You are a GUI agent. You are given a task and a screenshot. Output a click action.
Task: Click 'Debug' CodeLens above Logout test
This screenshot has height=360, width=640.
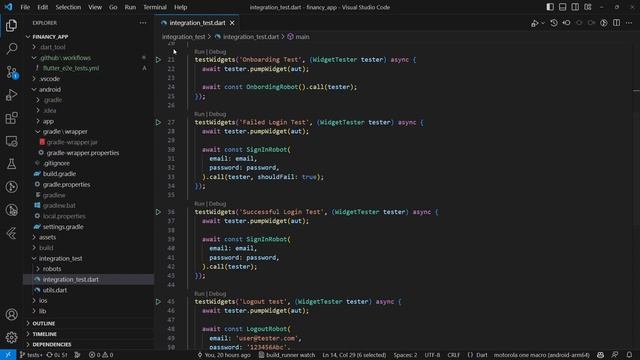pos(218,293)
